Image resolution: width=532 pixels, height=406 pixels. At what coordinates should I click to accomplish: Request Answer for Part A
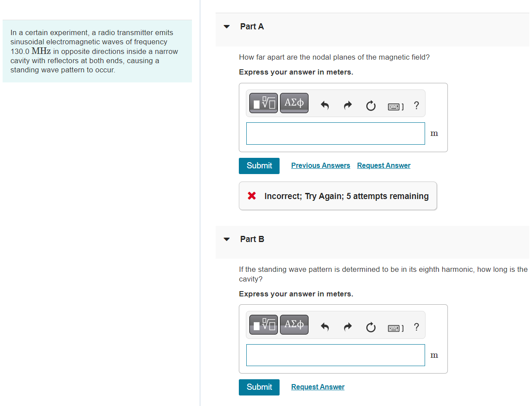[384, 165]
